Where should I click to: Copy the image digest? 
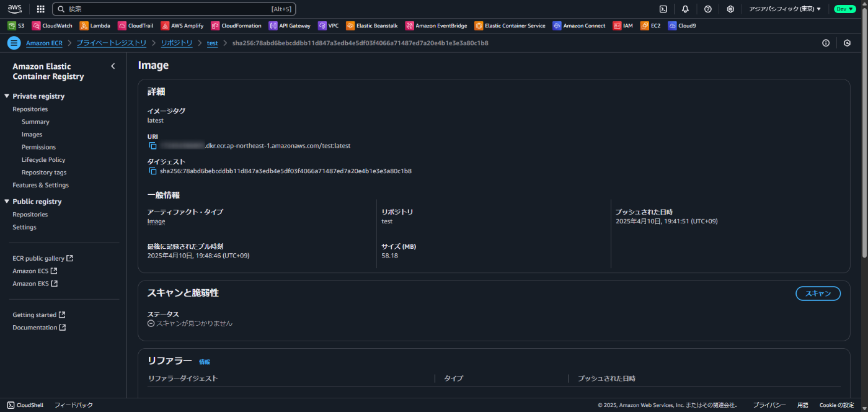pos(153,171)
